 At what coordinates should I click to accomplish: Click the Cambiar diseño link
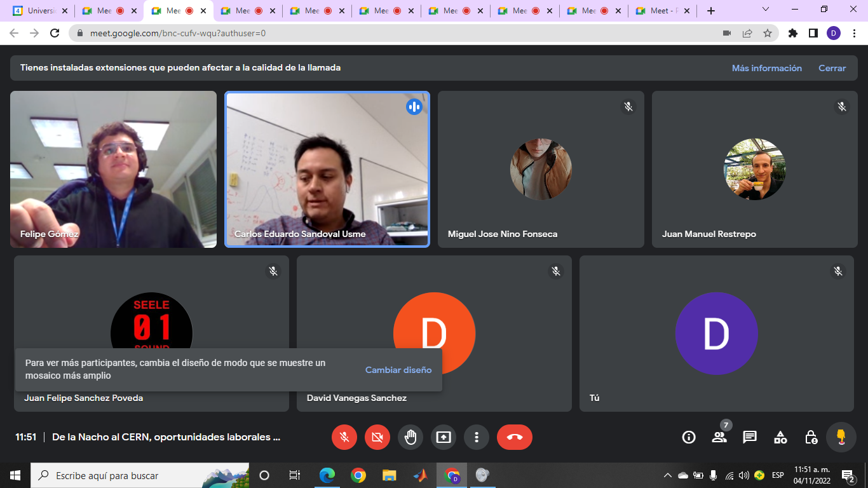point(398,370)
